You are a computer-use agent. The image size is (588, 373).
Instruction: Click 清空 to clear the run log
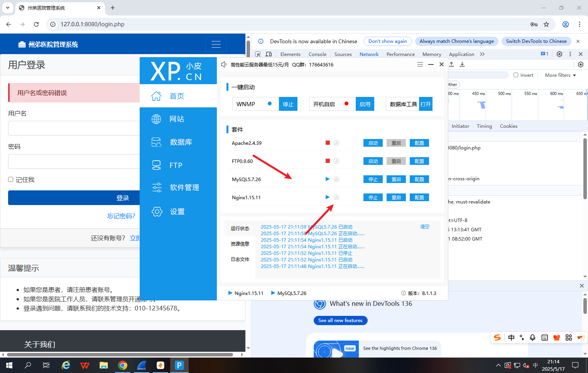(425, 227)
